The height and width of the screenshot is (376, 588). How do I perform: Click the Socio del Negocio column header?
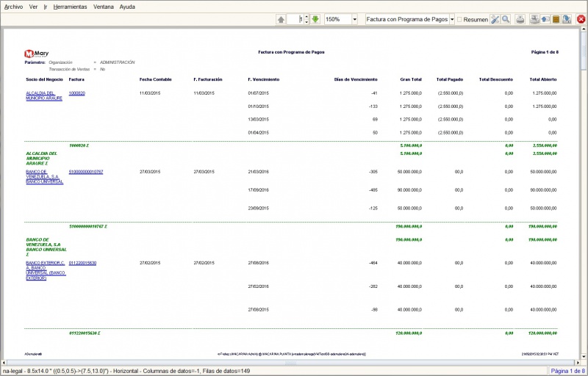[x=44, y=79]
